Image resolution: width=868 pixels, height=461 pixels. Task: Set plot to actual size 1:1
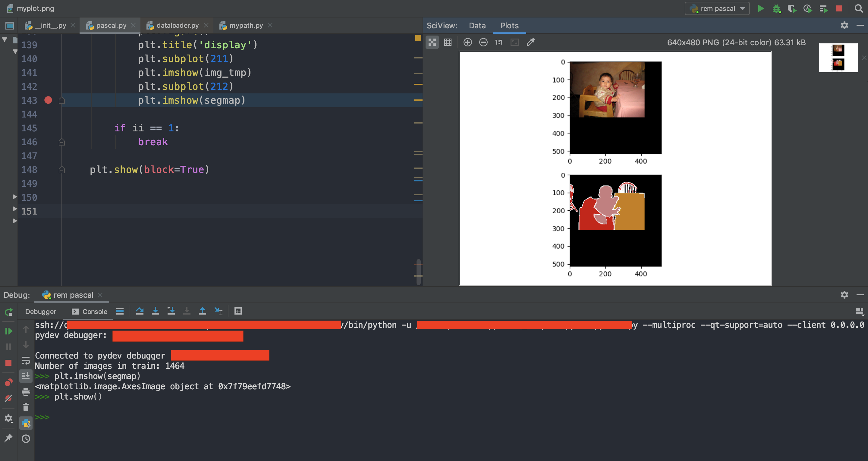point(499,42)
